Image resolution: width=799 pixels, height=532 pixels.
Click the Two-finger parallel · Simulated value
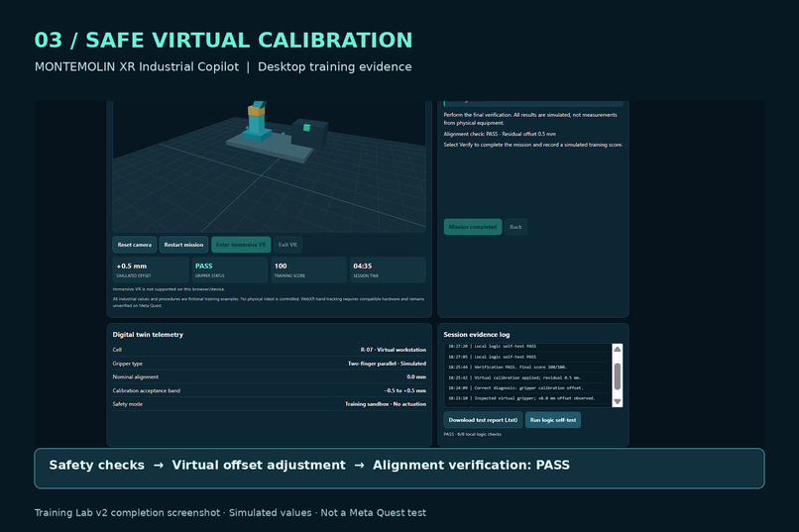387,364
